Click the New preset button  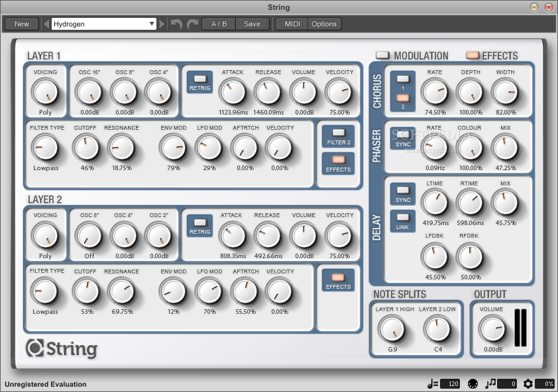[x=22, y=24]
